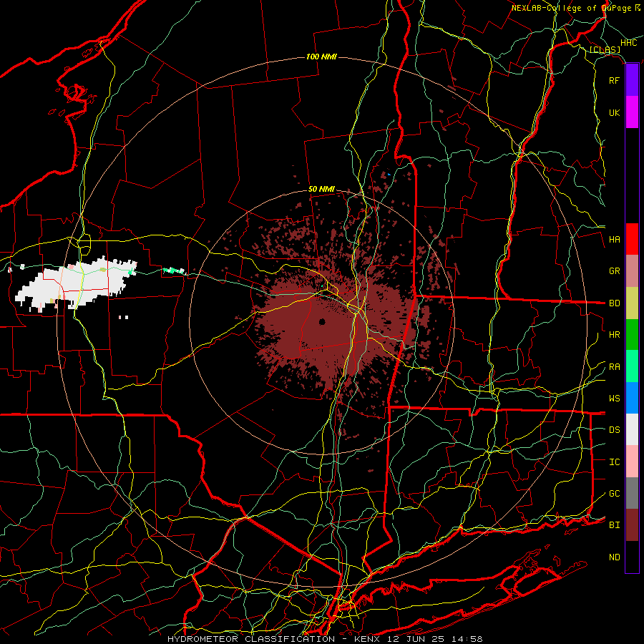The width and height of the screenshot is (644, 644).
Task: Click the 100 NMI range ring label
Action: click(321, 57)
